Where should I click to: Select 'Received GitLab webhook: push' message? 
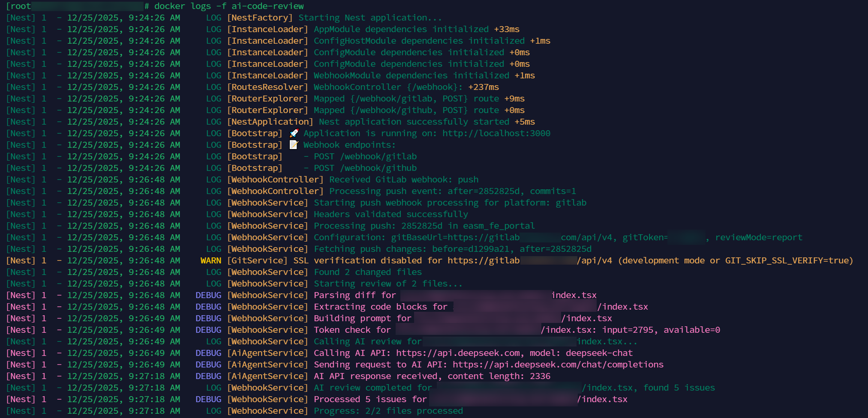tap(404, 179)
